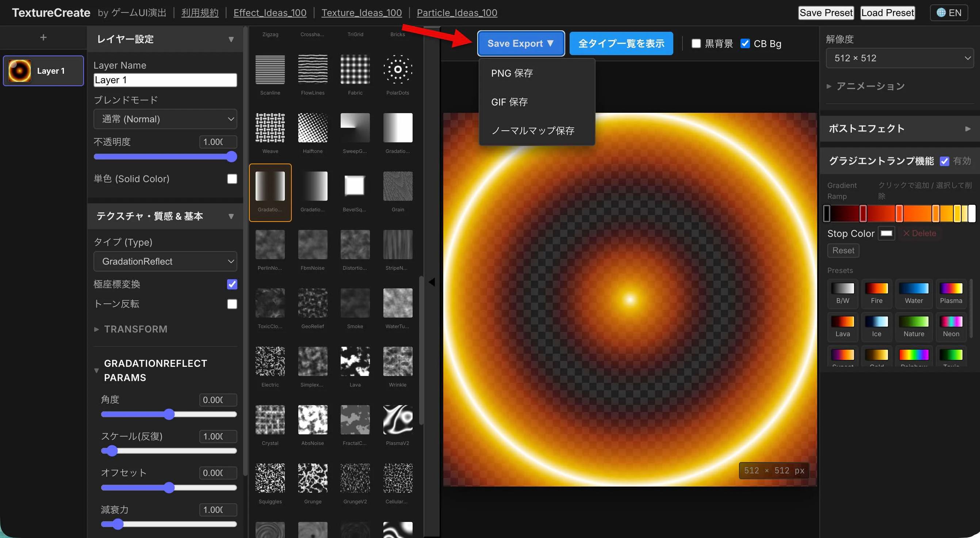
Task: Add a new layer with plus button
Action: click(x=43, y=37)
